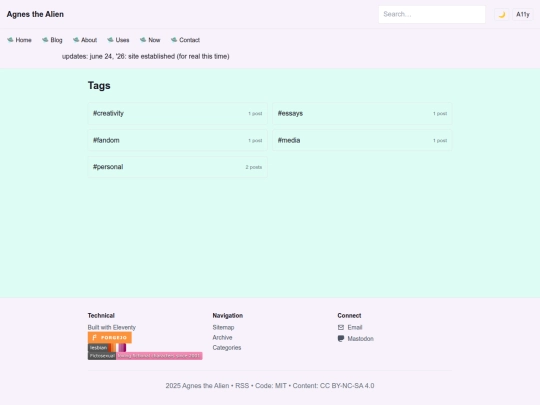Click the envelope icon next to Email
Image resolution: width=540 pixels, height=405 pixels.
tap(341, 327)
